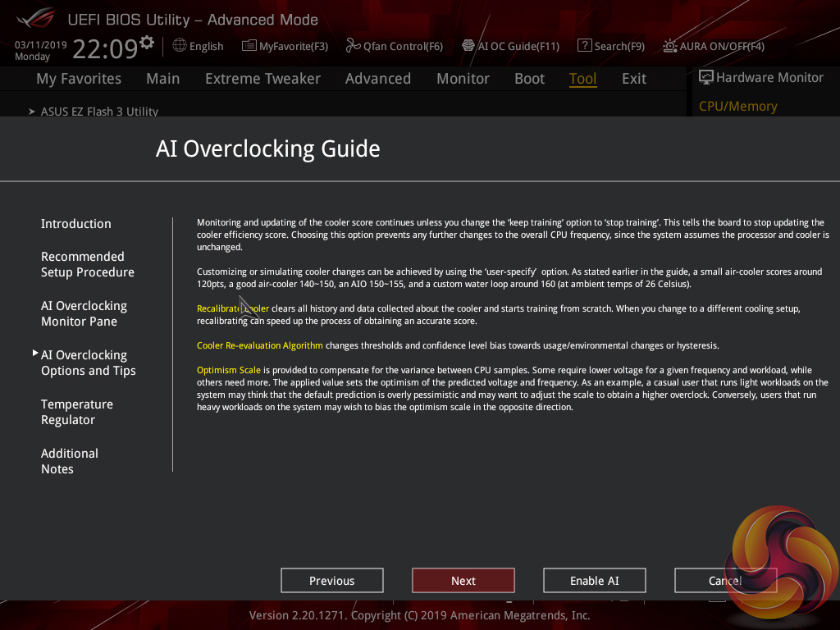Click 'Optimism Scale' highlighted term
This screenshot has width=840, height=630.
point(229,370)
